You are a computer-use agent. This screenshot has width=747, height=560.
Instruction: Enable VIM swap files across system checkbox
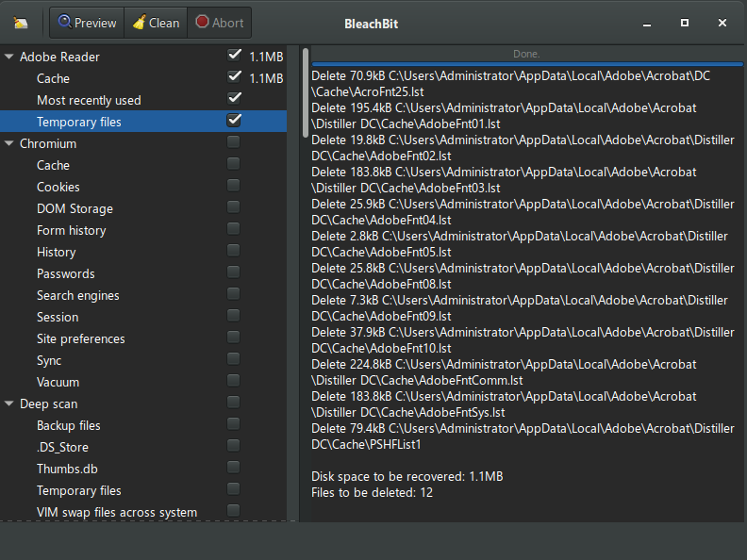click(234, 510)
